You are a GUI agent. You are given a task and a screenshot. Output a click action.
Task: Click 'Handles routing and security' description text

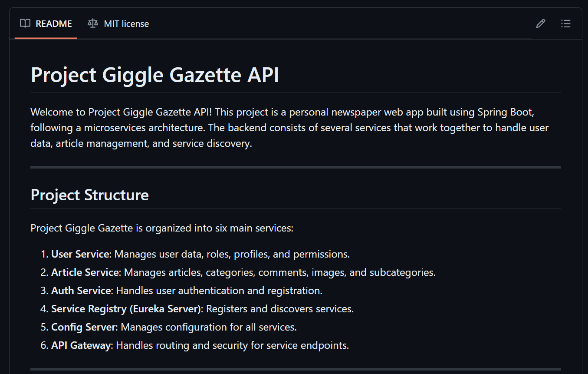[233, 345]
